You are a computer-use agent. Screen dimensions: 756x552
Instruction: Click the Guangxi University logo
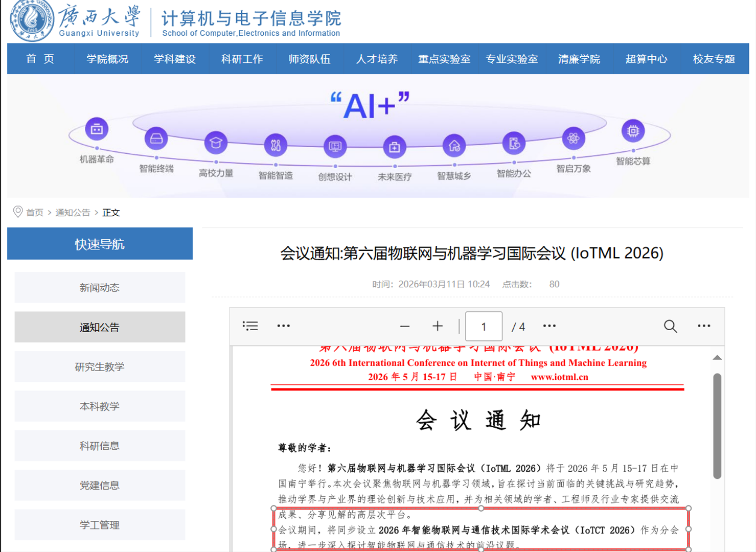point(32,20)
